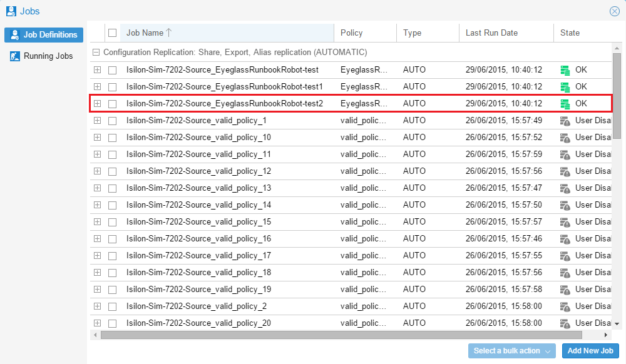Expand the valid_policy_14 row
The image size is (626, 364).
tap(98, 205)
